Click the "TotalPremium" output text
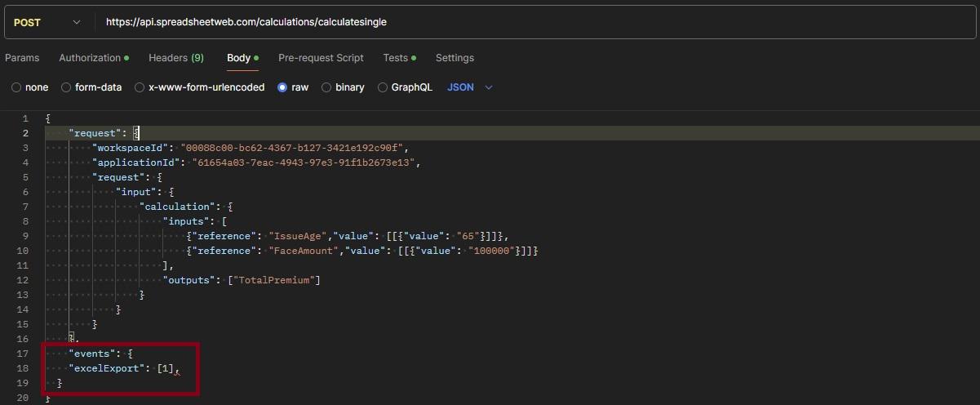Screen dimensions: 980x405 click(274, 280)
